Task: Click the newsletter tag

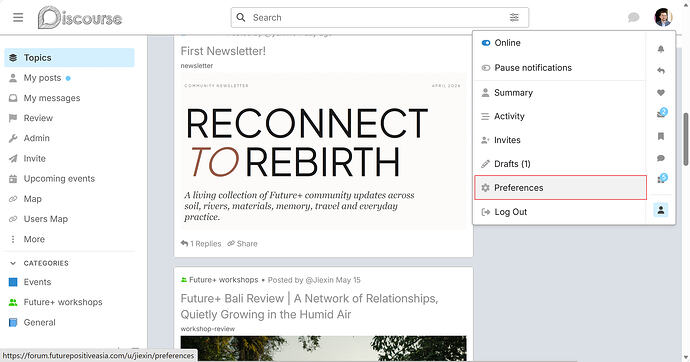Action: (x=197, y=66)
